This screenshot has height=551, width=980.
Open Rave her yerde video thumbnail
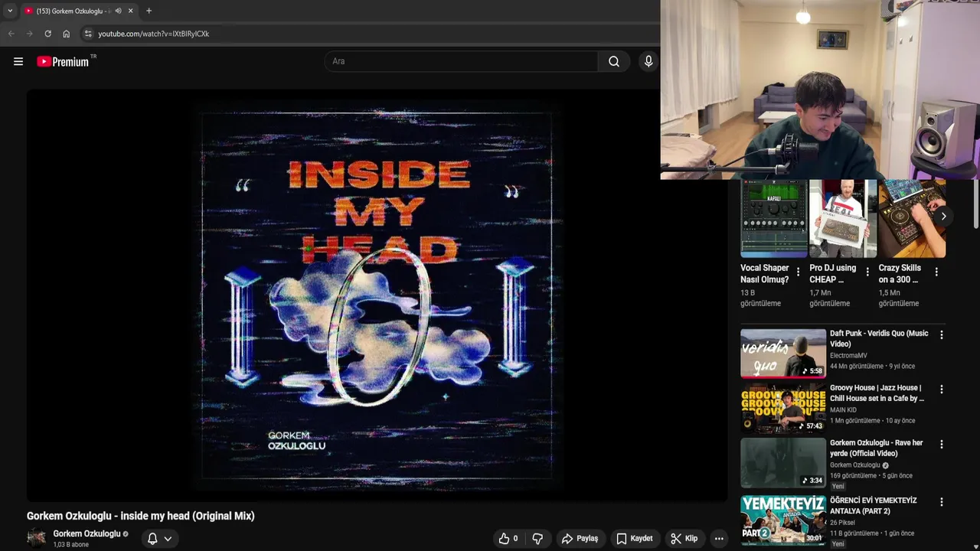[782, 462]
